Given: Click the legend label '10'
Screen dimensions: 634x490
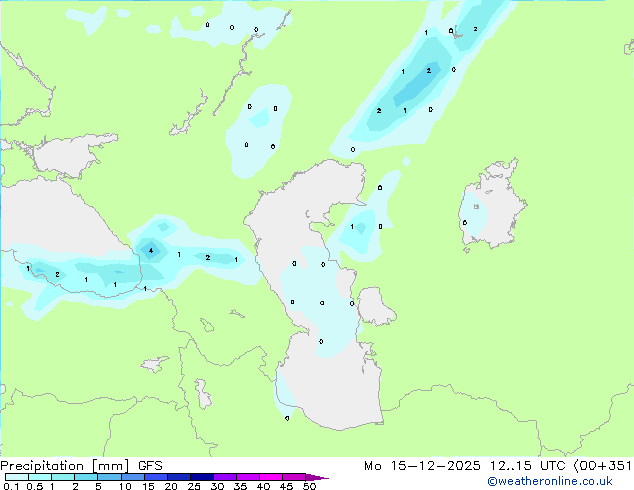Looking at the screenshot, I should pos(125,486).
